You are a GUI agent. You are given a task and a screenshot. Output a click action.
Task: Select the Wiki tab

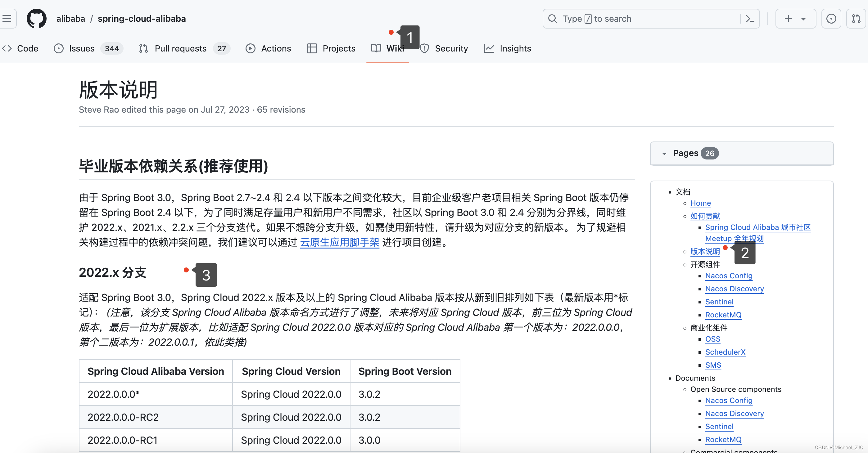[x=387, y=48]
